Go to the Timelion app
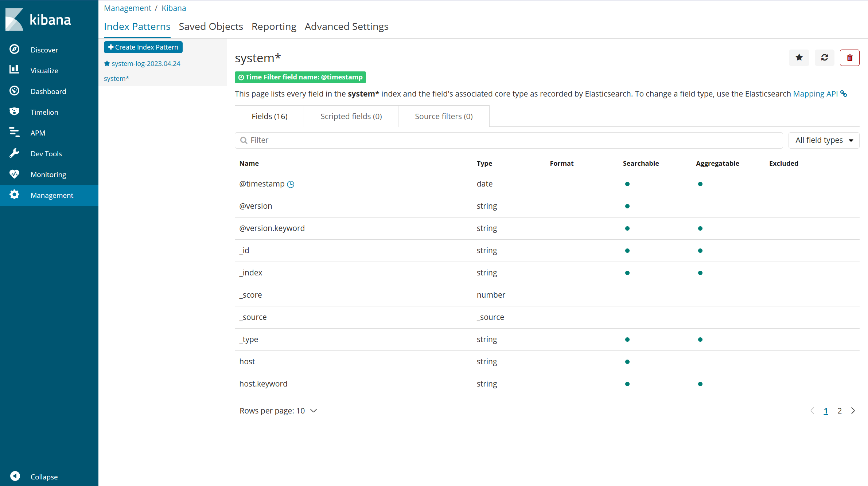 [x=44, y=112]
